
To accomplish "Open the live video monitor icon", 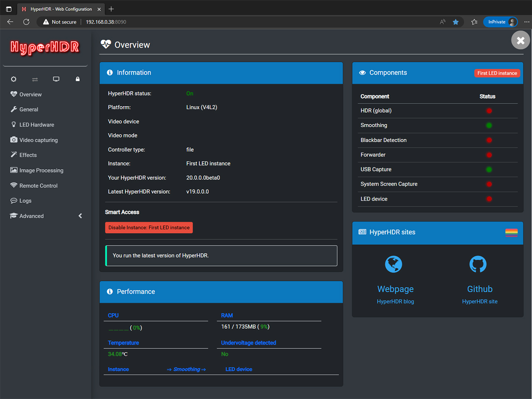I will coord(56,79).
